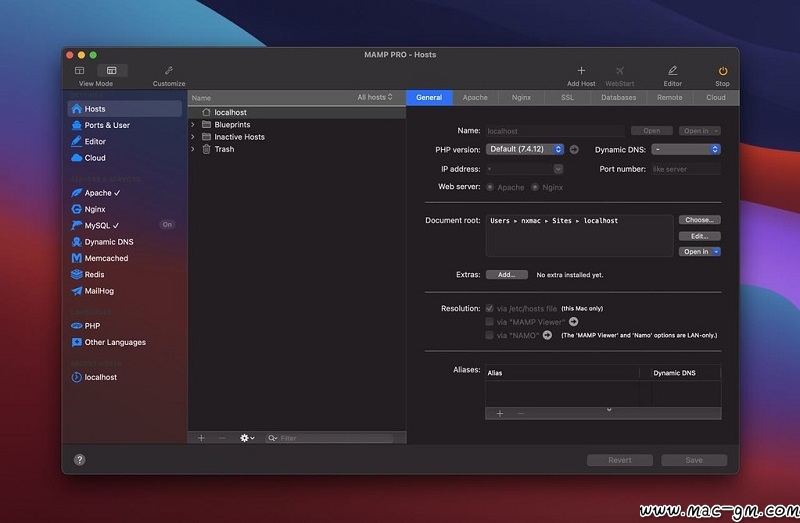Expand the Blueprints folder
Image resolution: width=800 pixels, height=523 pixels.
click(x=193, y=124)
